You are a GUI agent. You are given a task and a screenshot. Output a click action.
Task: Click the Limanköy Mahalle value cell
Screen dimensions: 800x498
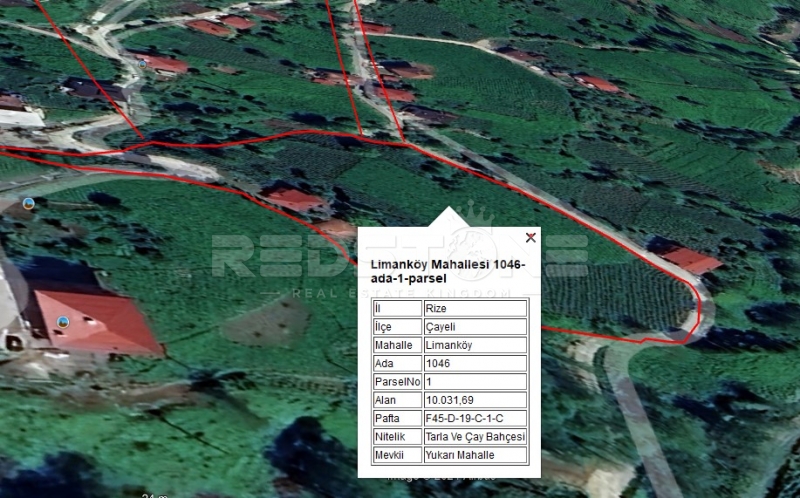[474, 345]
